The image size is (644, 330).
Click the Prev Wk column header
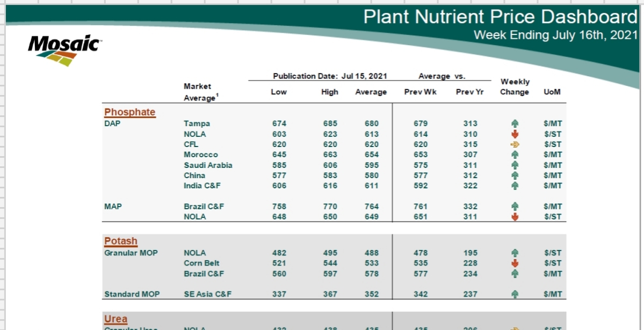point(421,92)
